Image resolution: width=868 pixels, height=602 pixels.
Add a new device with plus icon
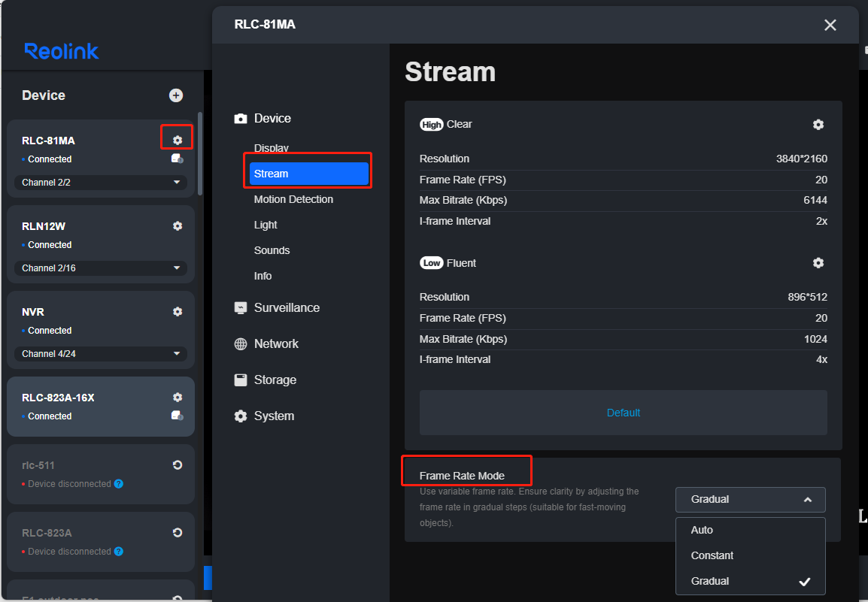tap(175, 95)
